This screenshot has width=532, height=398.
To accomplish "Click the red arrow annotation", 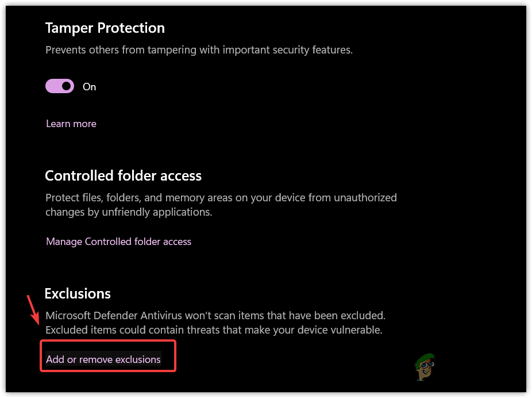I will [x=34, y=310].
